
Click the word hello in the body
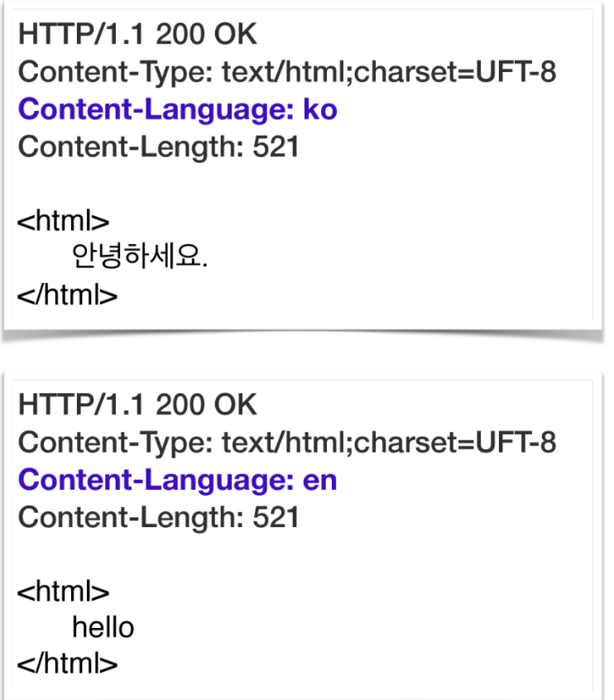(103, 627)
